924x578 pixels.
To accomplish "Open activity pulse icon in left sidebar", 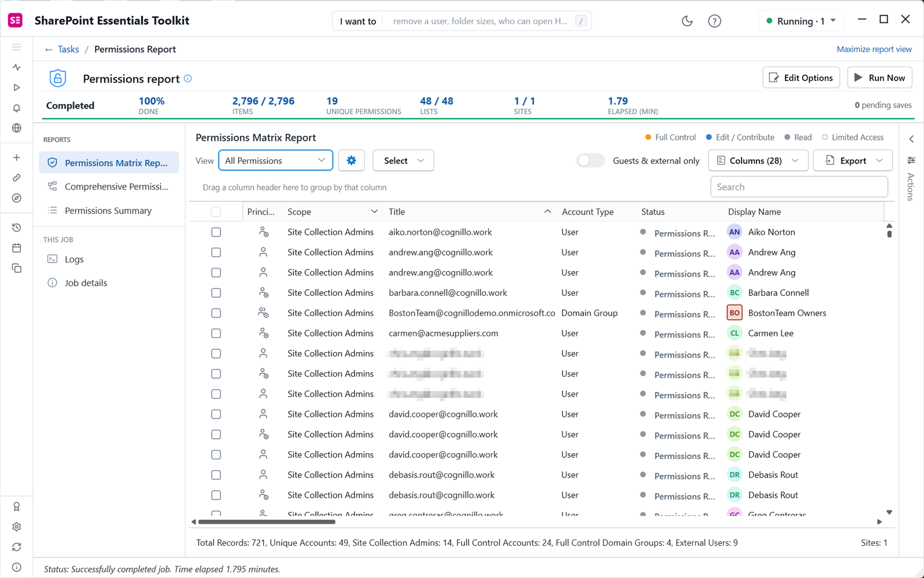I will [17, 67].
